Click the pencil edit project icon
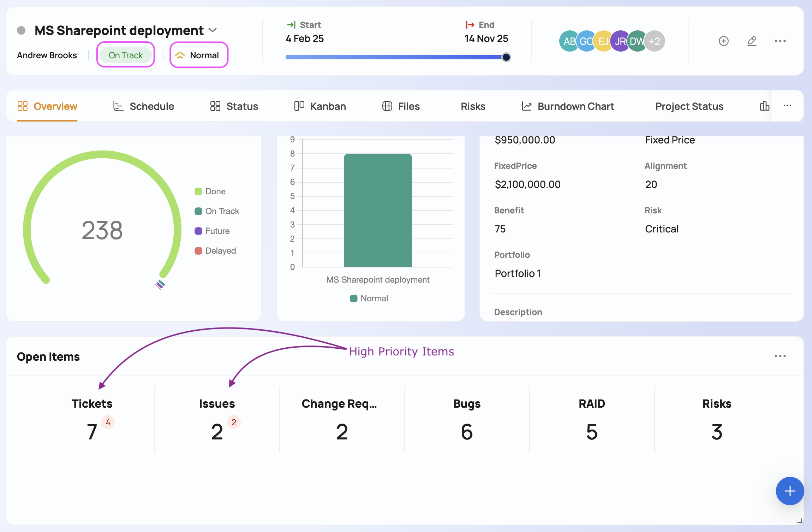The height and width of the screenshot is (532, 812). point(752,41)
